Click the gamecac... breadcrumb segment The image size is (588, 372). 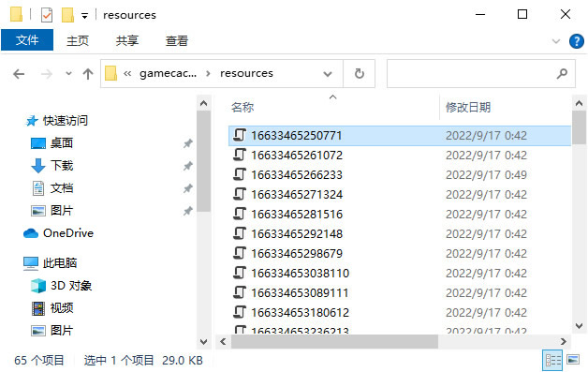click(168, 73)
